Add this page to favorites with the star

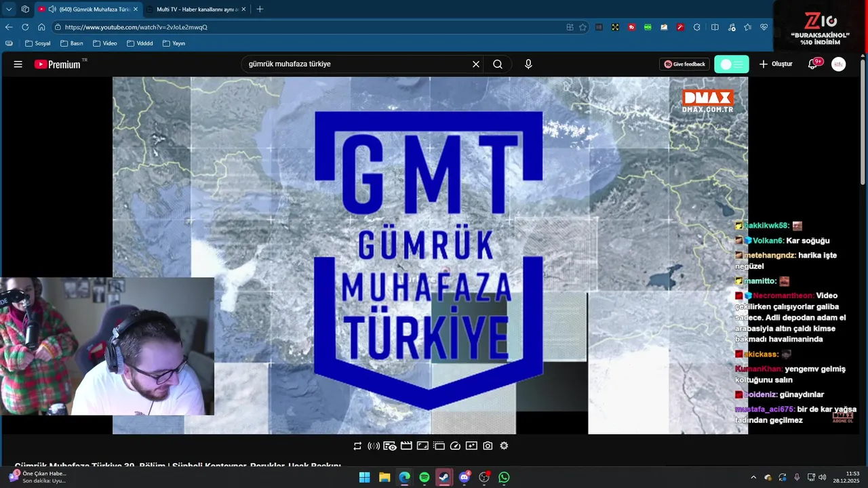[x=583, y=27]
